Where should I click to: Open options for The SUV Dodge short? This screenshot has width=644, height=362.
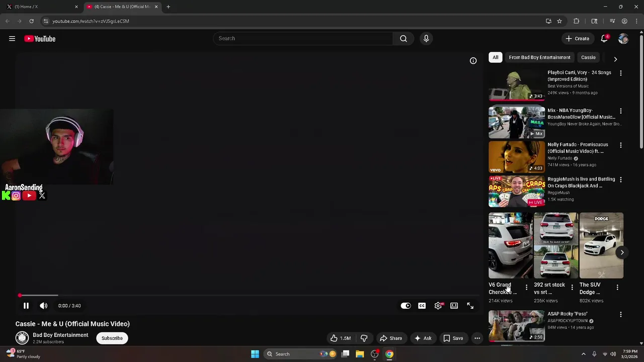[x=617, y=288]
